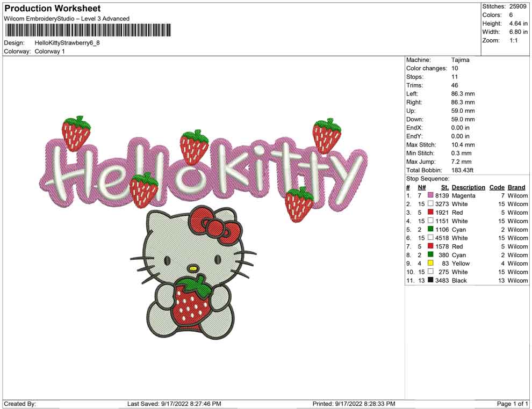The image size is (532, 409).
Task: Click the 'Code' column header
Action: pos(497,187)
